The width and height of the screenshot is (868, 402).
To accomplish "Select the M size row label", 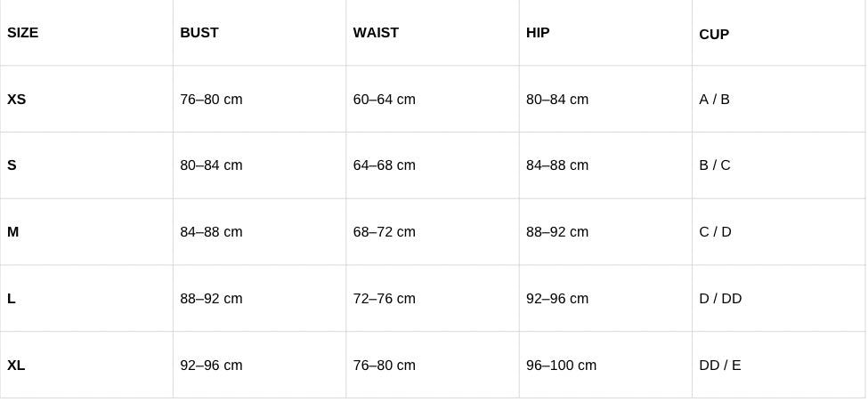I will click(13, 232).
